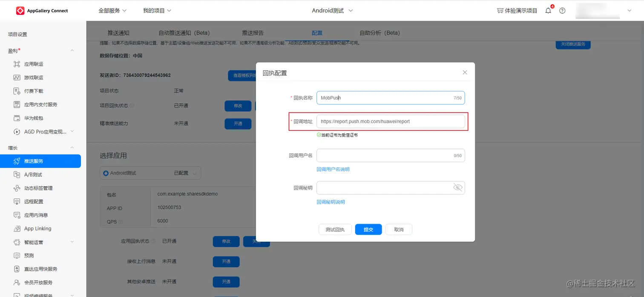Open the 回调用户名说明 link
Image resolution: width=644 pixels, height=297 pixels.
[333, 169]
